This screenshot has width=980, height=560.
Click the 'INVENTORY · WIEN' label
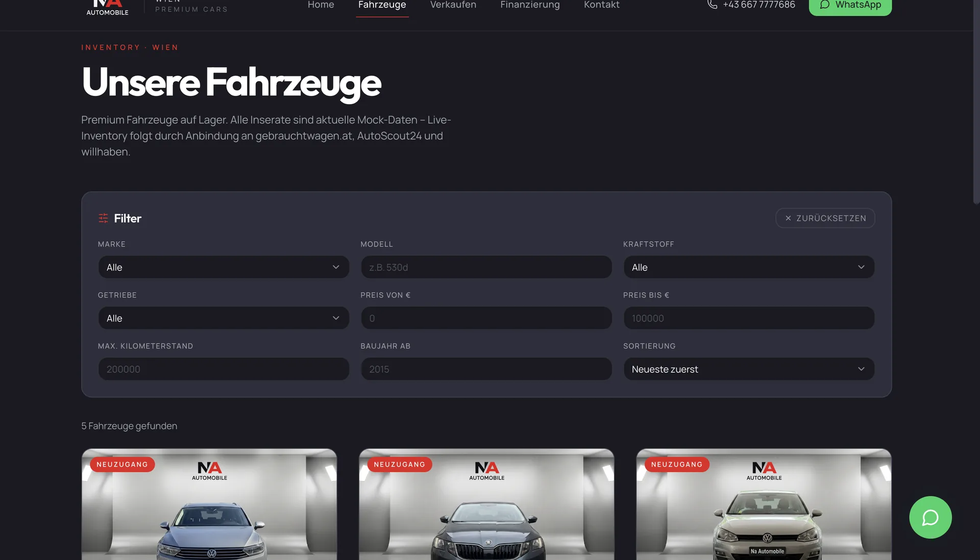(x=130, y=47)
